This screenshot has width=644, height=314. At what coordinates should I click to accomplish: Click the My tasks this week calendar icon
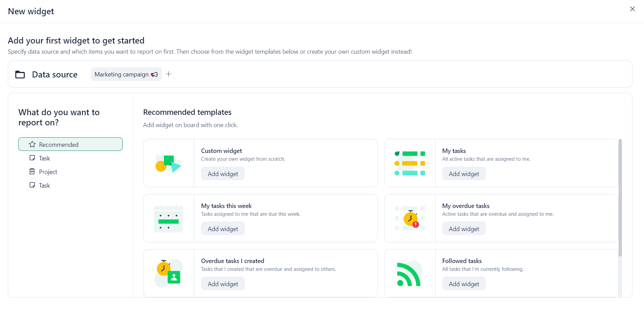[168, 219]
